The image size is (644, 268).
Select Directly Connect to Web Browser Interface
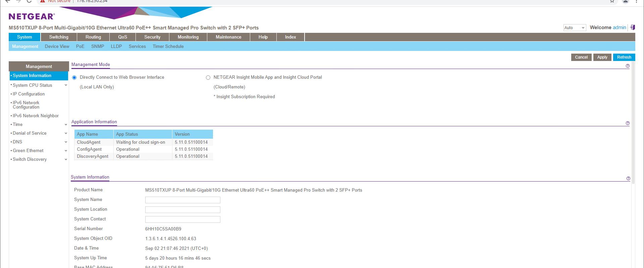click(x=74, y=77)
